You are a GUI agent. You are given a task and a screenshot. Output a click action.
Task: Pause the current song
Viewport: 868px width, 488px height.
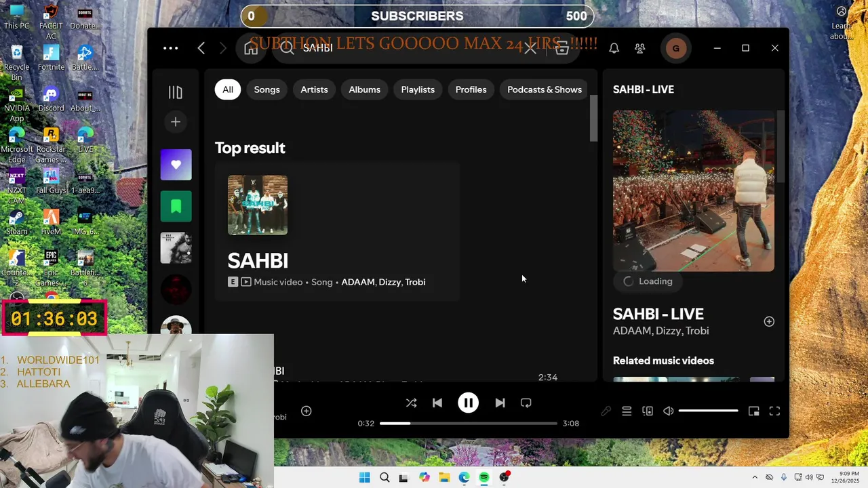pyautogui.click(x=468, y=403)
